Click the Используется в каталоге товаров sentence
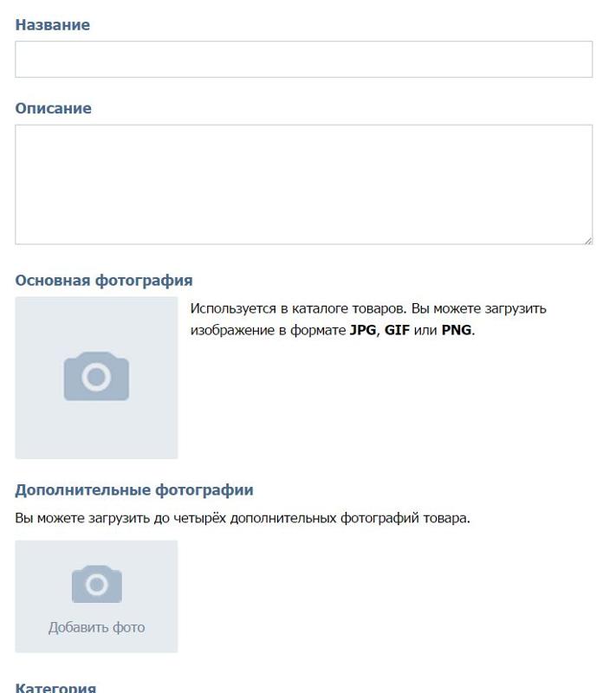The height and width of the screenshot is (693, 616). (298, 308)
